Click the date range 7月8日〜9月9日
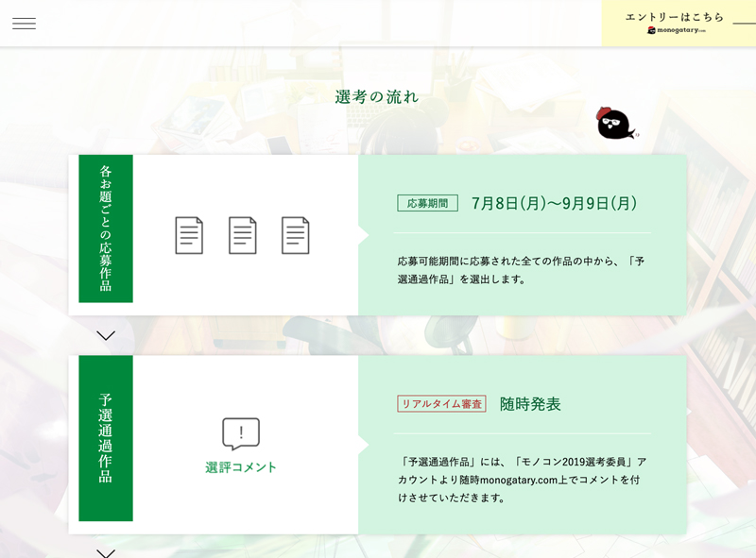The width and height of the screenshot is (756, 558). (554, 203)
